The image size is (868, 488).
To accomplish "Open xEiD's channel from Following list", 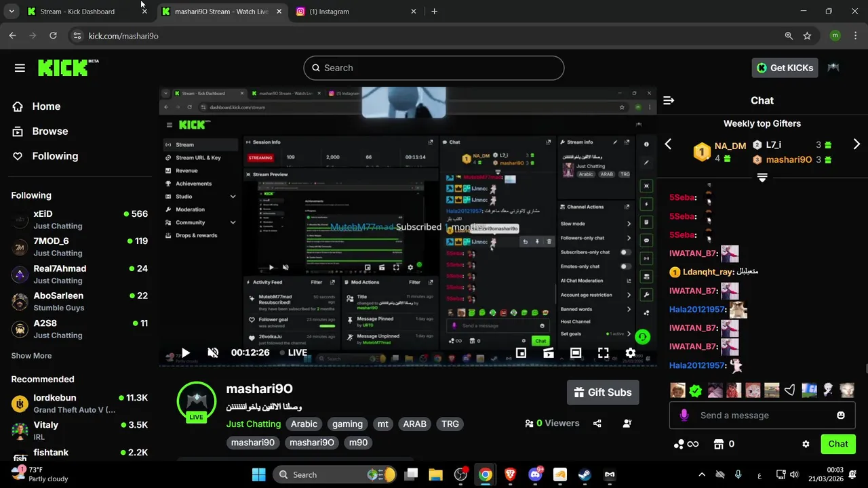I will click(x=80, y=220).
